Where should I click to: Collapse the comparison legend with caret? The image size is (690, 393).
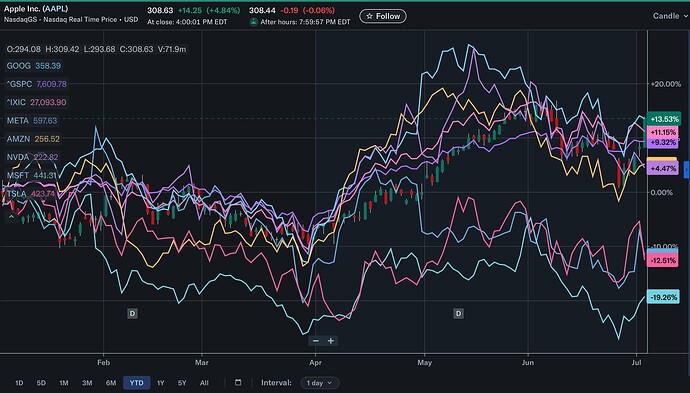(x=11, y=217)
